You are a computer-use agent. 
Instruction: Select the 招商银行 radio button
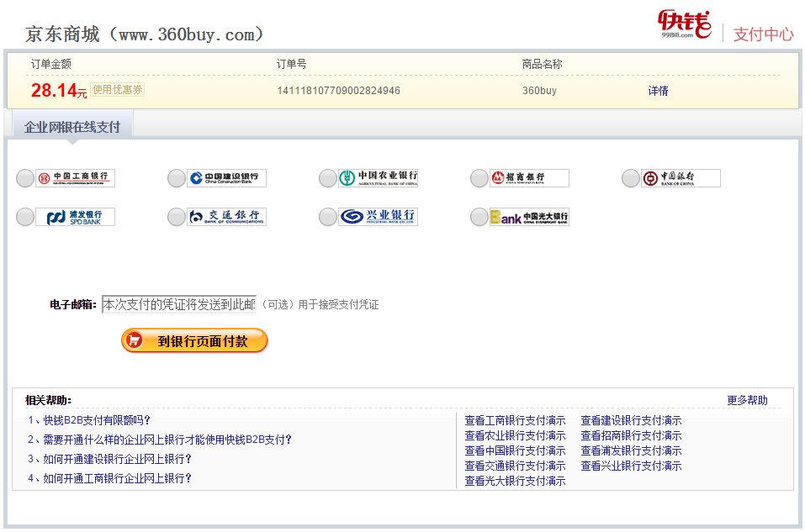click(479, 178)
